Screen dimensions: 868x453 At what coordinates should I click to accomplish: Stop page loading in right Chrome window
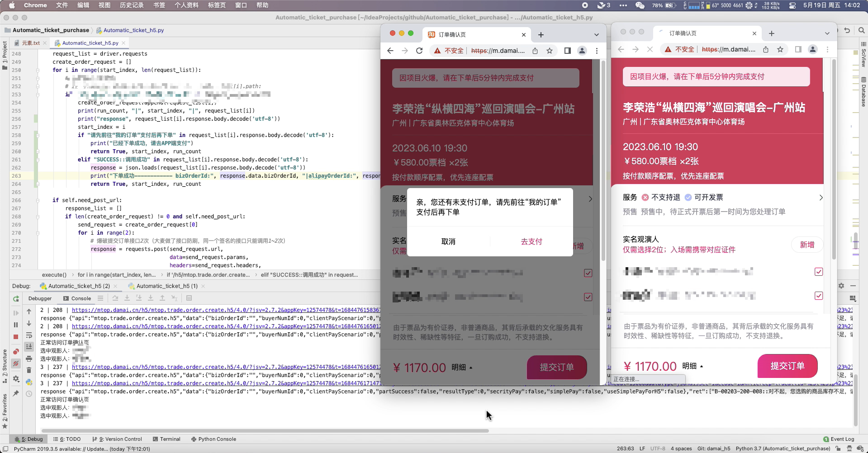point(650,49)
